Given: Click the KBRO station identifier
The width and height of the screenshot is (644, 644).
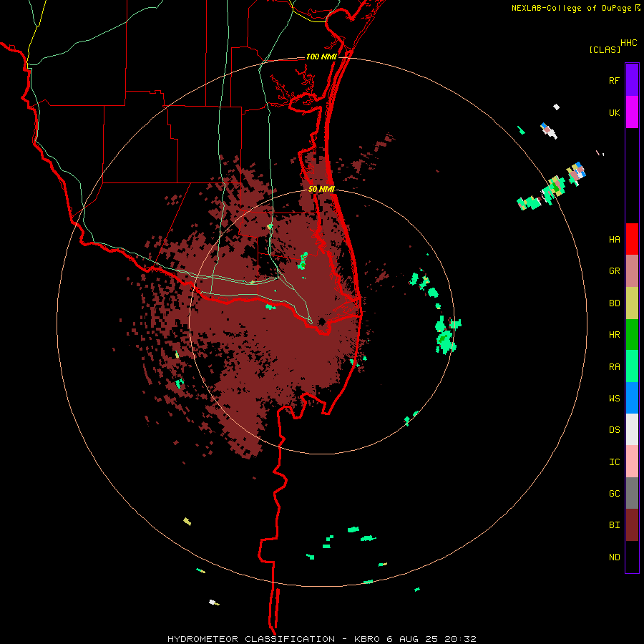Looking at the screenshot, I should click(367, 639).
